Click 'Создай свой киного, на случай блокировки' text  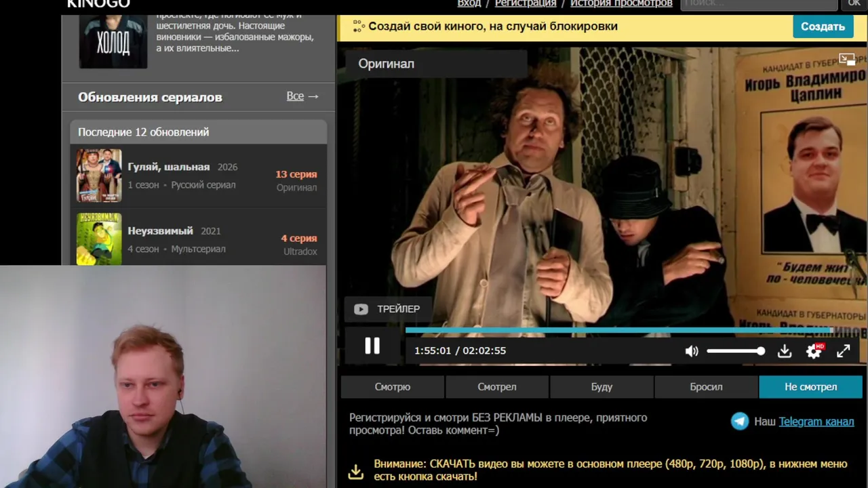pos(493,26)
